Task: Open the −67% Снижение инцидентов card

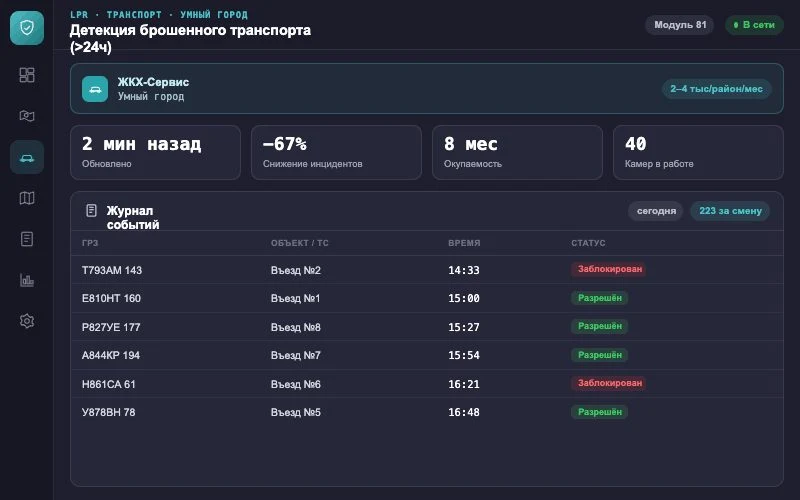Action: tap(336, 152)
